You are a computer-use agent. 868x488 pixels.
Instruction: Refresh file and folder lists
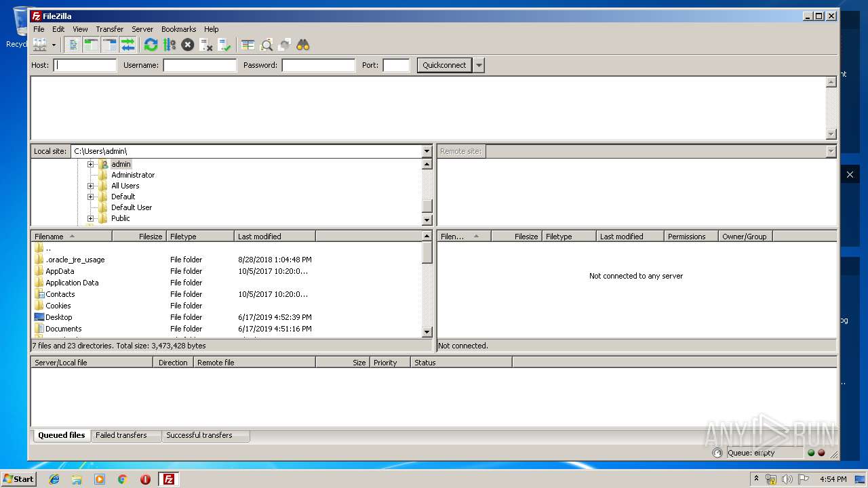(x=151, y=45)
